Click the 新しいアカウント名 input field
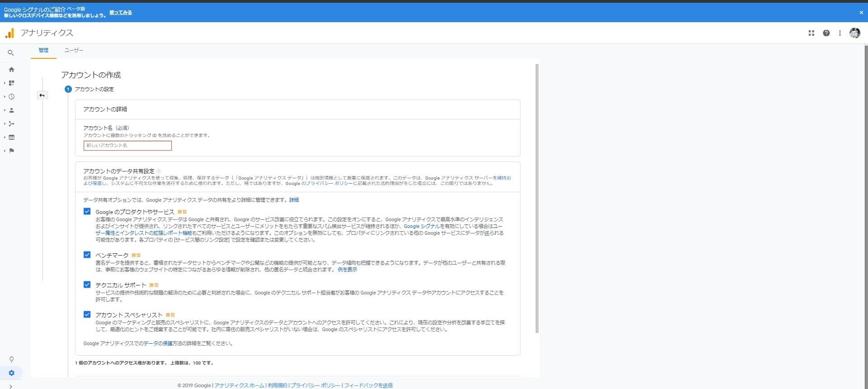868x389 pixels. click(x=128, y=146)
